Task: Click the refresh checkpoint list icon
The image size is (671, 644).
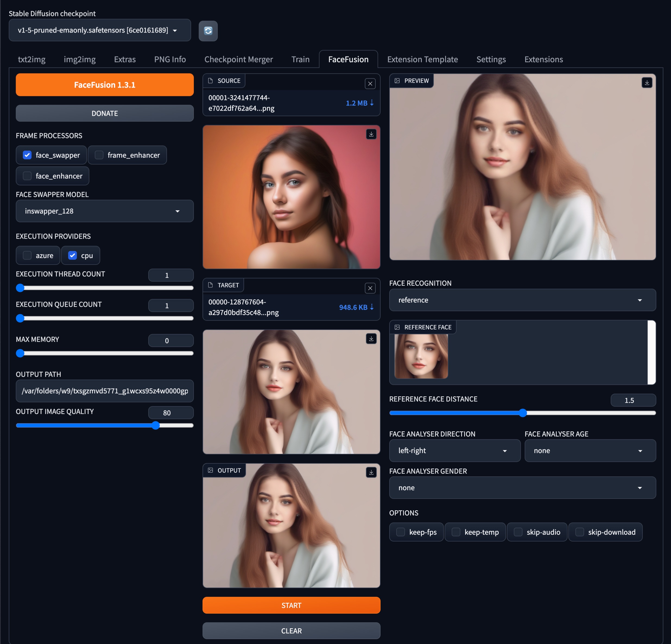Action: (208, 31)
